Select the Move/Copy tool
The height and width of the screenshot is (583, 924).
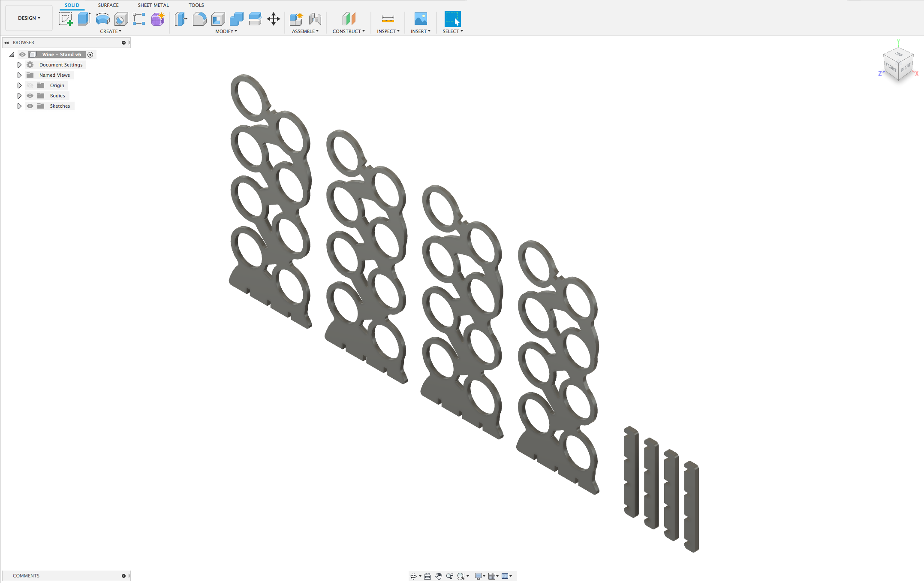point(274,19)
